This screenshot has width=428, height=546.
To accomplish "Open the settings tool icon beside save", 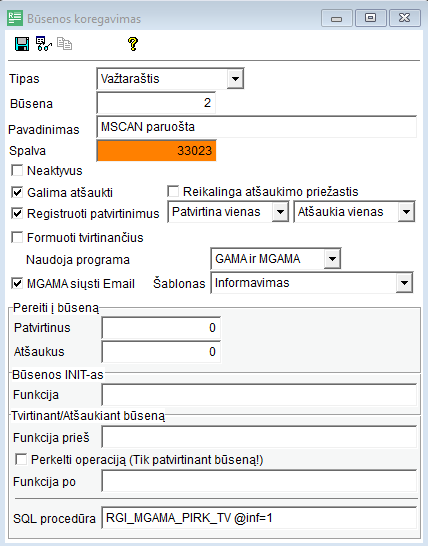I will point(44,44).
